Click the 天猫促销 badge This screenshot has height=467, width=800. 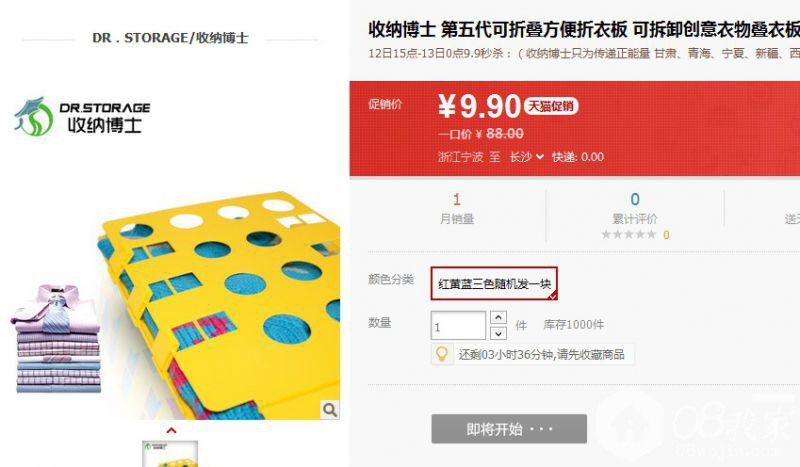point(551,106)
